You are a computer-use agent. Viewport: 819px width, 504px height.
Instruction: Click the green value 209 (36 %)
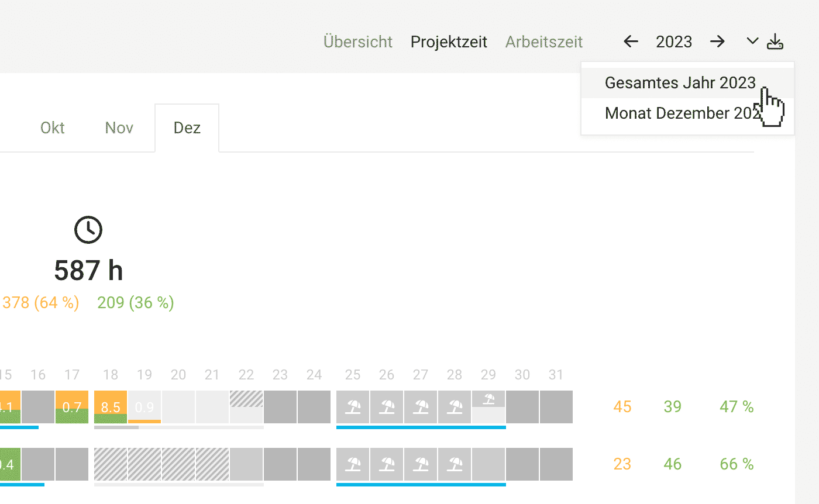click(136, 302)
